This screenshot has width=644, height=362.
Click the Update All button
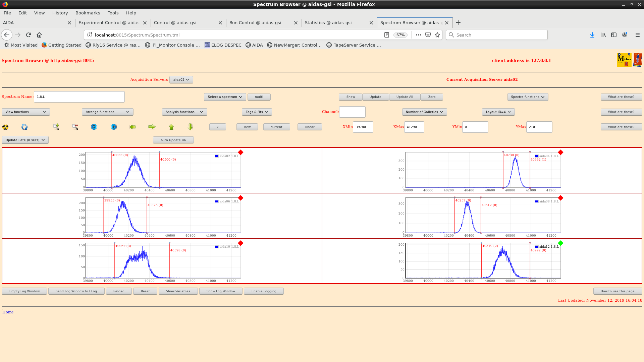coord(405,97)
